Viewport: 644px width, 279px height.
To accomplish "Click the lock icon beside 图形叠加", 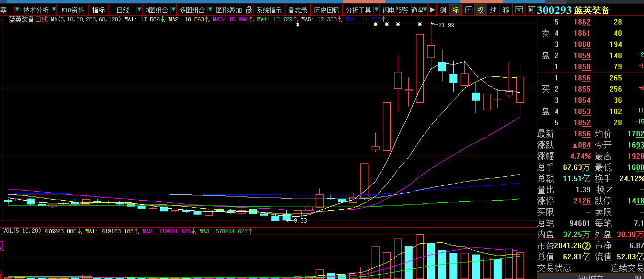I will pos(248,10).
